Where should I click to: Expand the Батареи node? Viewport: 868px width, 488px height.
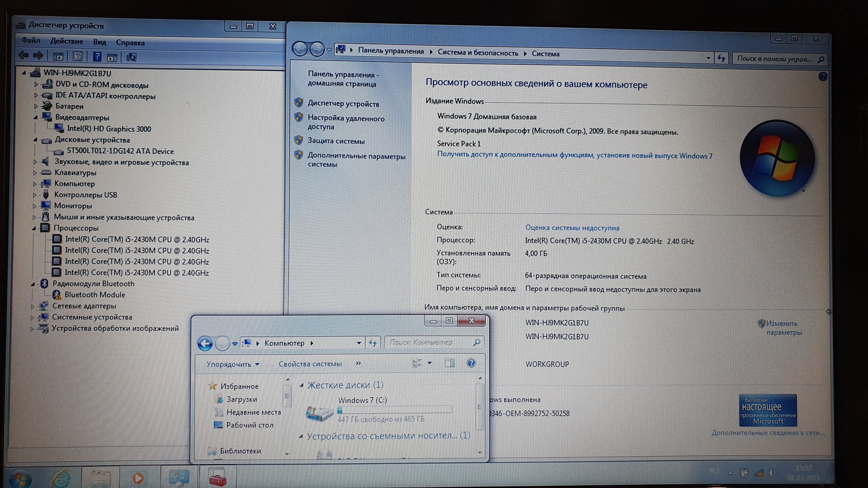[x=36, y=106]
